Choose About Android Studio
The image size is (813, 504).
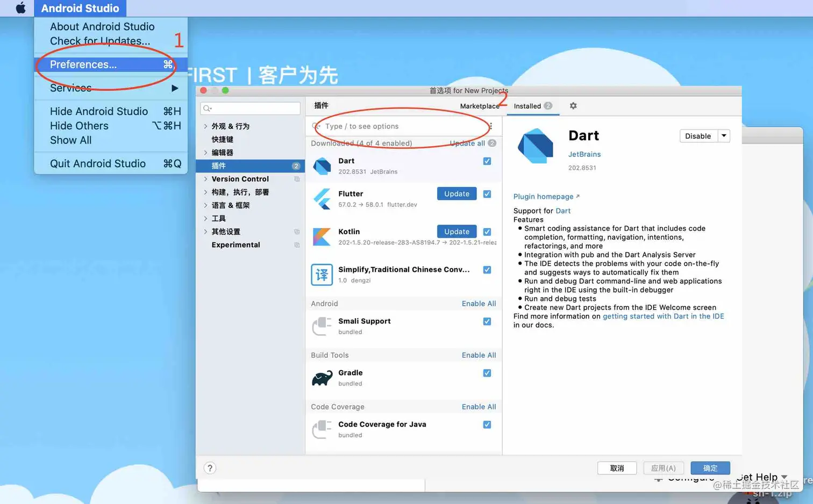pyautogui.click(x=102, y=26)
